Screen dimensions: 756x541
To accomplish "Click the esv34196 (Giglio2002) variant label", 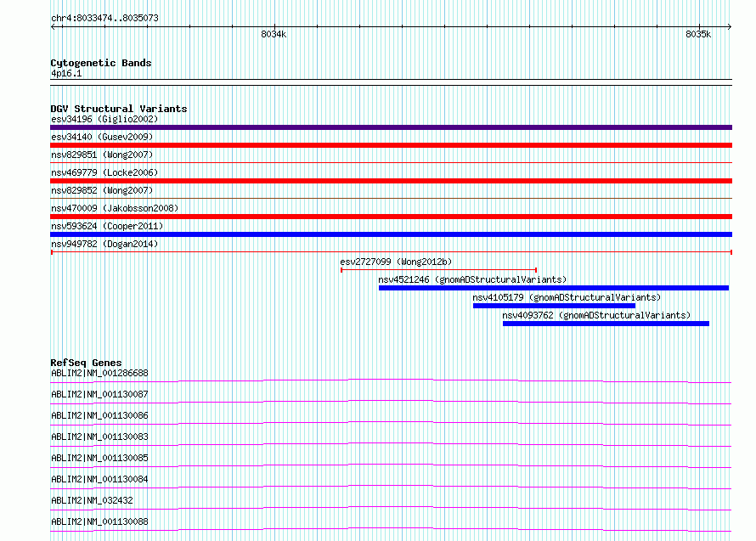I will point(104,119).
